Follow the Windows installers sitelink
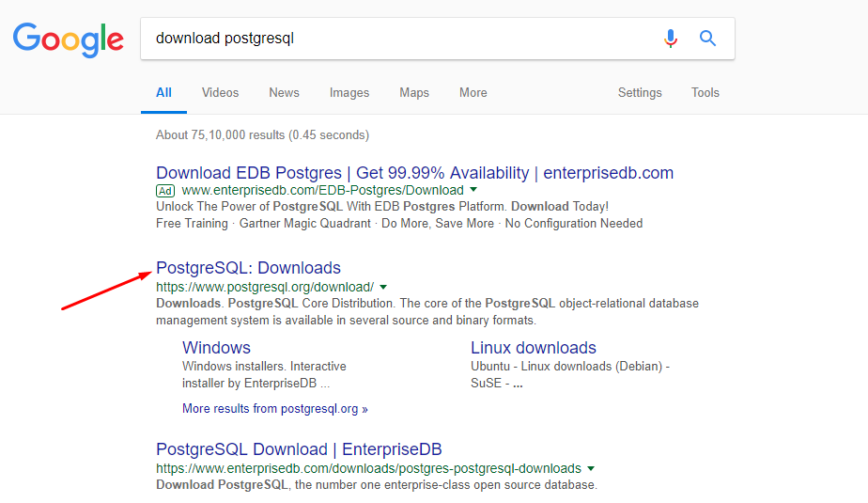The height and width of the screenshot is (503, 868). click(216, 348)
